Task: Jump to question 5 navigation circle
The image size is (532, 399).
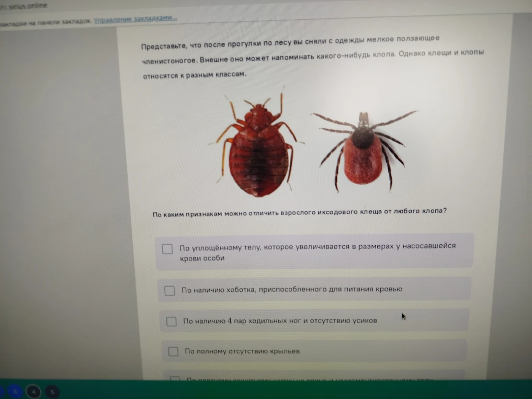Action: click(52, 392)
